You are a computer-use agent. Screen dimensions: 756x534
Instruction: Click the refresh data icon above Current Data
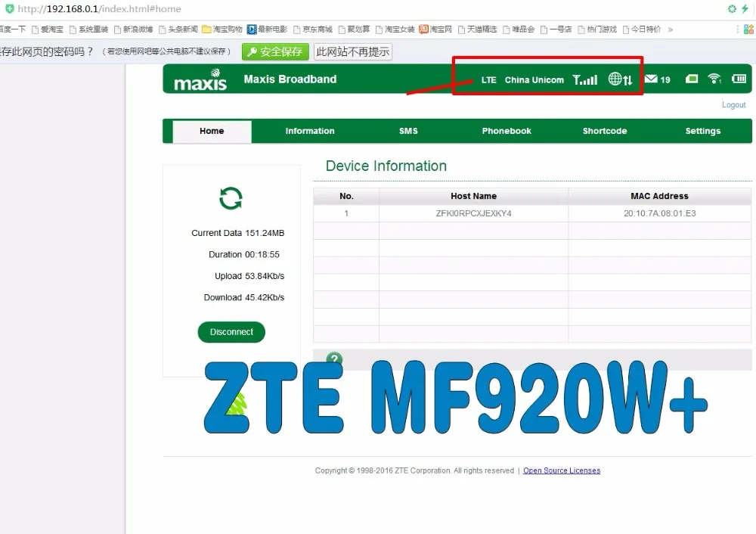click(231, 198)
